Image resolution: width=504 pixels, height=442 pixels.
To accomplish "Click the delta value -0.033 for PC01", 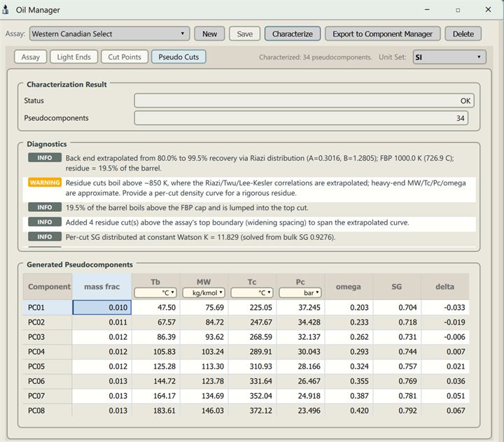I will point(445,308).
